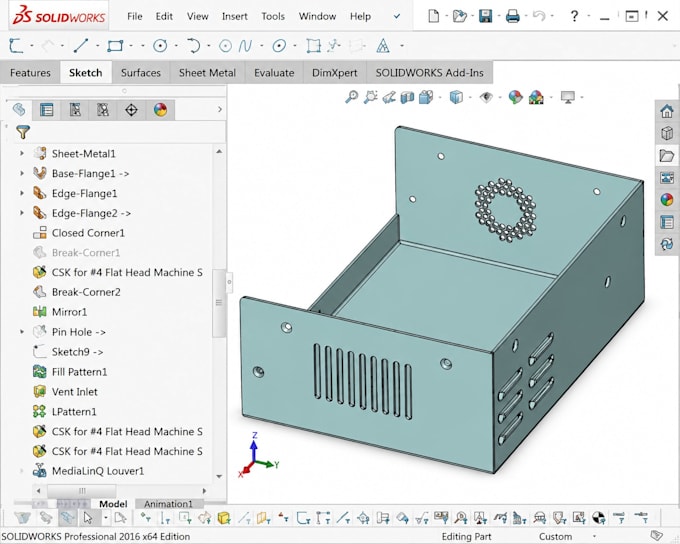The width and height of the screenshot is (680, 544).
Task: Click the feature tree scroll up arrow
Action: point(219,151)
